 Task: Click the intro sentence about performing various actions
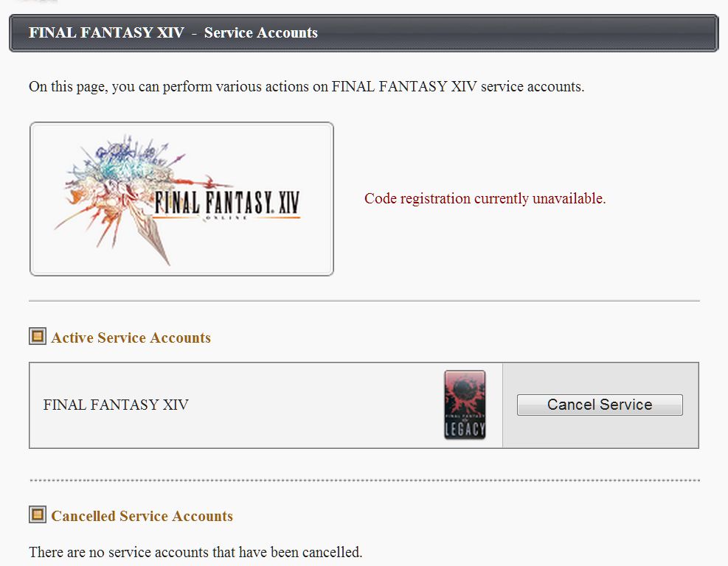coord(306,87)
